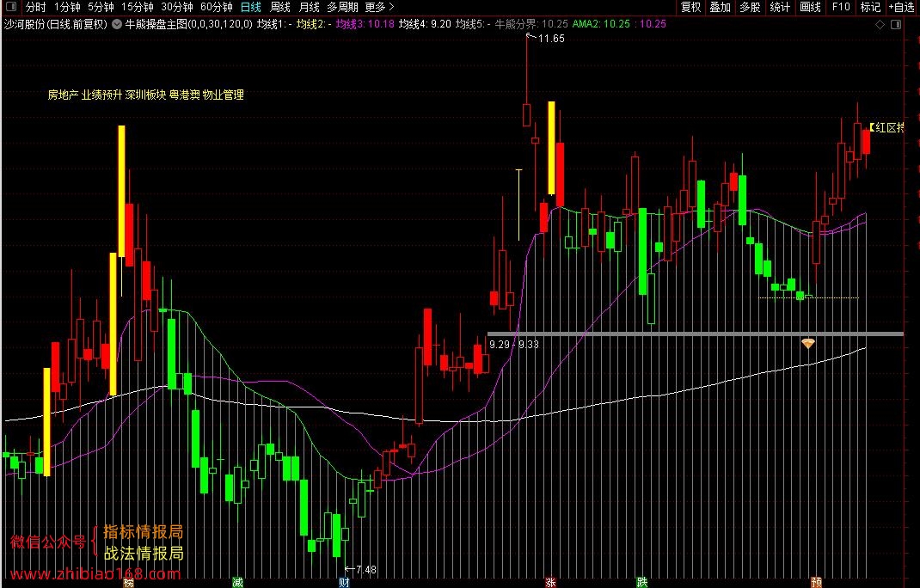Expand the 更多 periods menu
The width and height of the screenshot is (920, 588).
(x=380, y=7)
